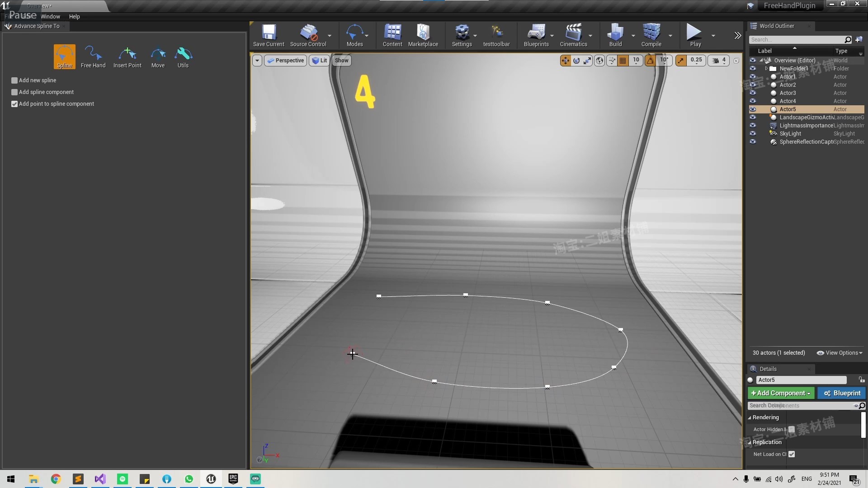Enable Add spline component checkbox
The image size is (868, 488).
15,92
